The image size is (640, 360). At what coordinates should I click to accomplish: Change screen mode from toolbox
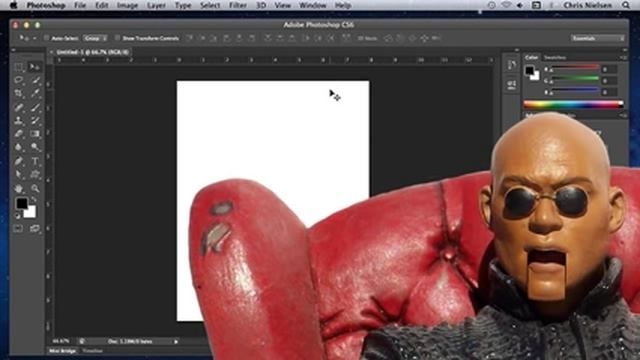(x=35, y=229)
